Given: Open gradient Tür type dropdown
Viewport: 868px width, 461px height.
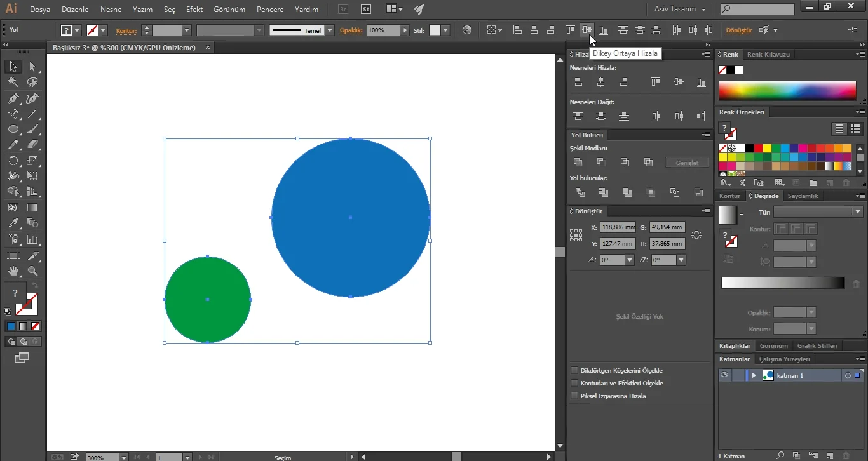Looking at the screenshot, I should pos(858,212).
